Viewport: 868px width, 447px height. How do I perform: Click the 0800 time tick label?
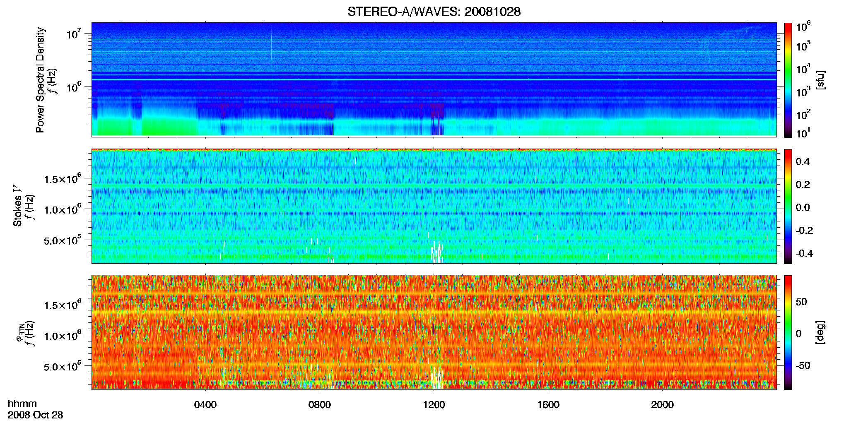(x=320, y=404)
